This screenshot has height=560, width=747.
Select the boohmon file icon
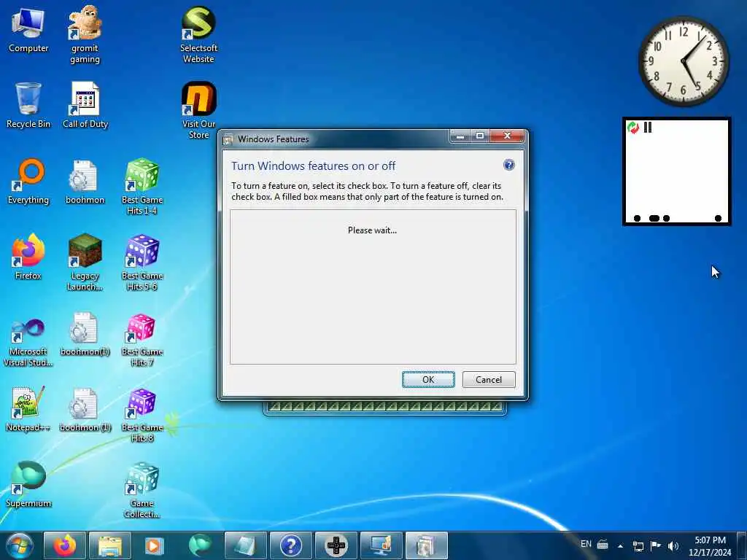pyautogui.click(x=85, y=182)
